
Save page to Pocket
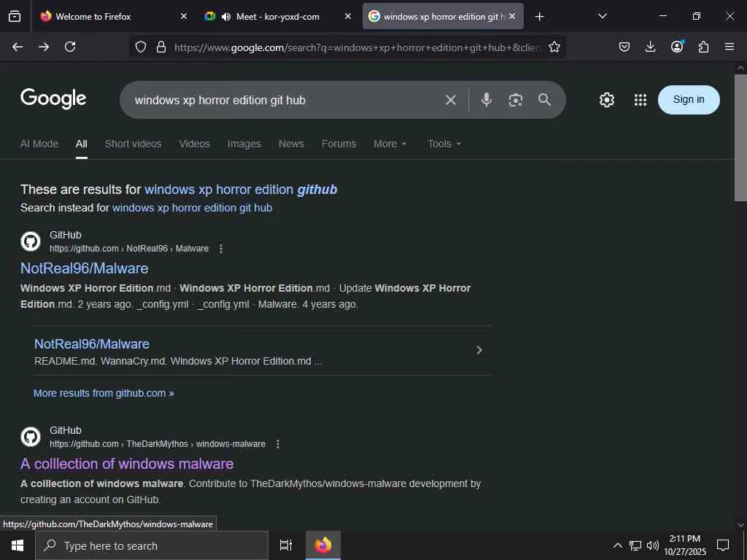(624, 47)
